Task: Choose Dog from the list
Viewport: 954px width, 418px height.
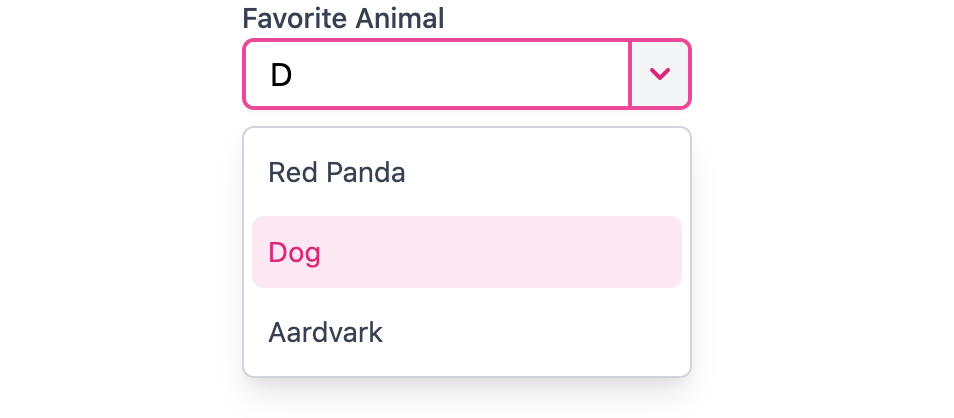Action: 466,252
